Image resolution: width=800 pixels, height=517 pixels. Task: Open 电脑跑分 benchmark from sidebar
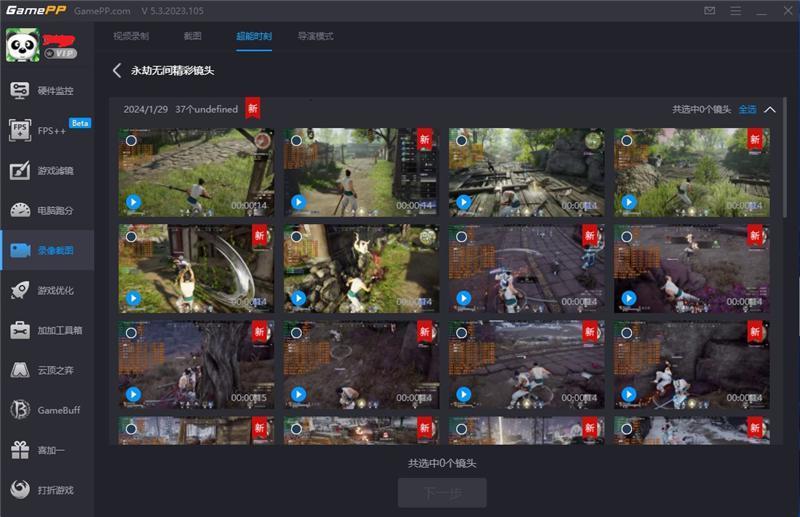(x=47, y=210)
